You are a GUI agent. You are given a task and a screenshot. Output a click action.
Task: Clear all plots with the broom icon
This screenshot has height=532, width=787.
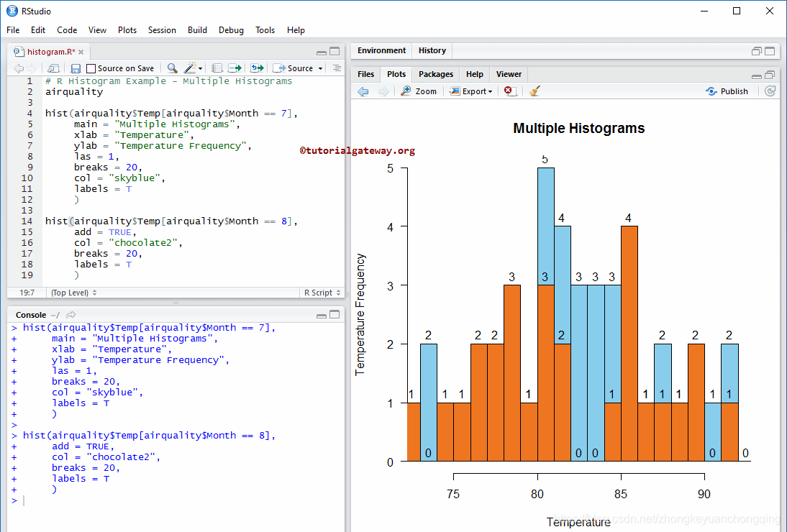click(x=534, y=91)
